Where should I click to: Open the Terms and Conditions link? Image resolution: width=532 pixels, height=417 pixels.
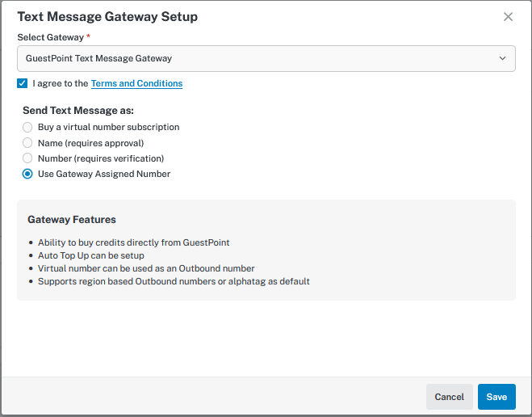click(136, 83)
